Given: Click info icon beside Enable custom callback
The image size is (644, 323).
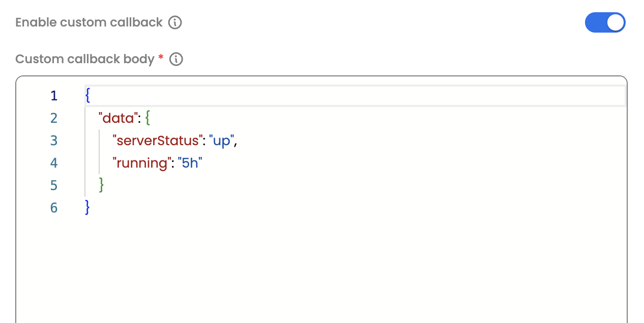Looking at the screenshot, I should coord(175,22).
